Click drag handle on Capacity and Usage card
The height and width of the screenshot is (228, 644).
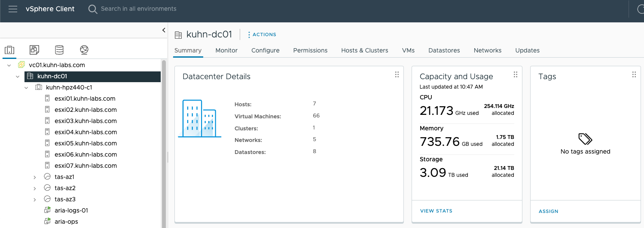click(x=515, y=74)
